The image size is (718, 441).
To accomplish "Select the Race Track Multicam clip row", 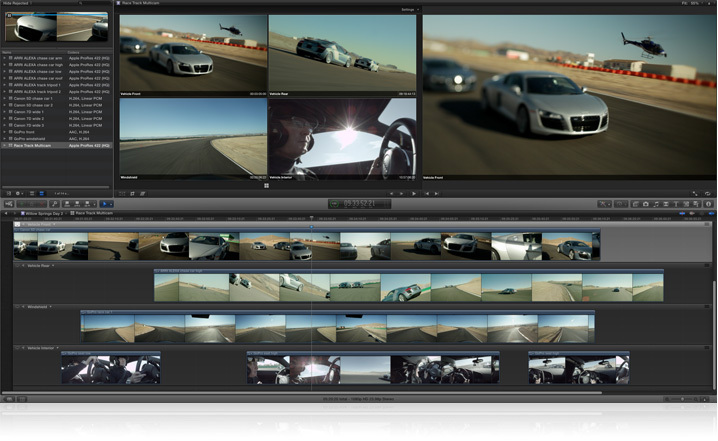I will click(56, 145).
